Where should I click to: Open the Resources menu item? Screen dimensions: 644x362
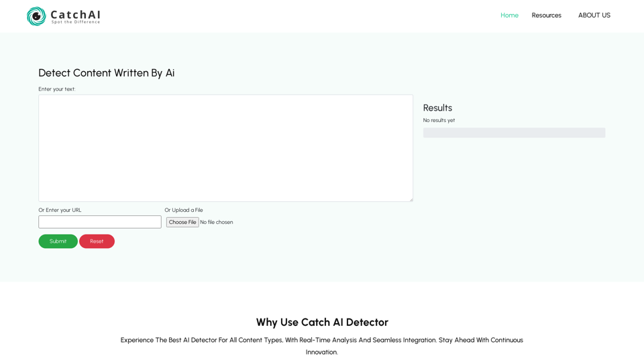[x=546, y=15]
